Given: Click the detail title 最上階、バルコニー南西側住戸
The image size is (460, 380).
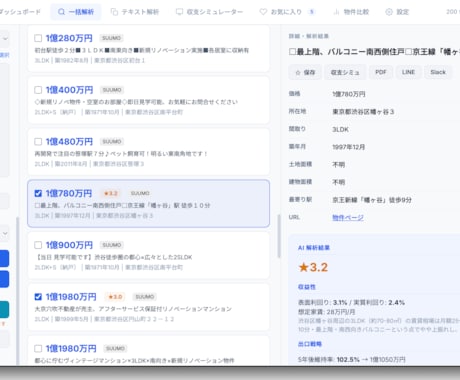Looking at the screenshot, I should [x=374, y=52].
